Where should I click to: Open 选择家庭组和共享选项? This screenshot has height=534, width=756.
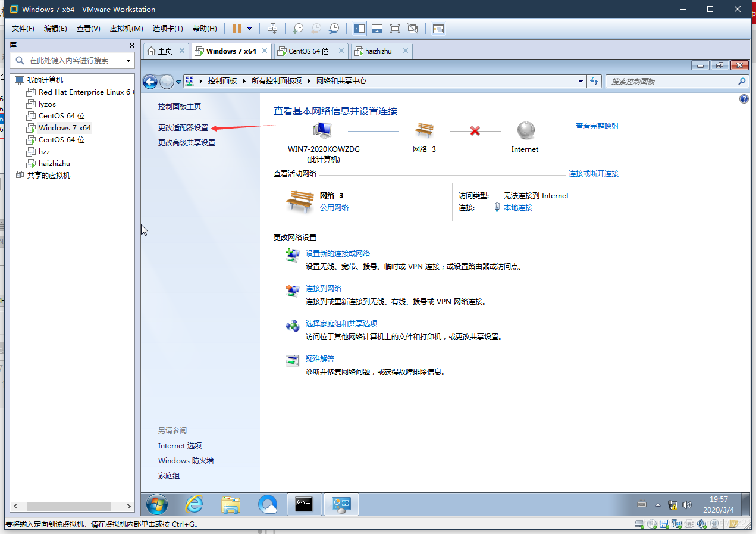(341, 324)
